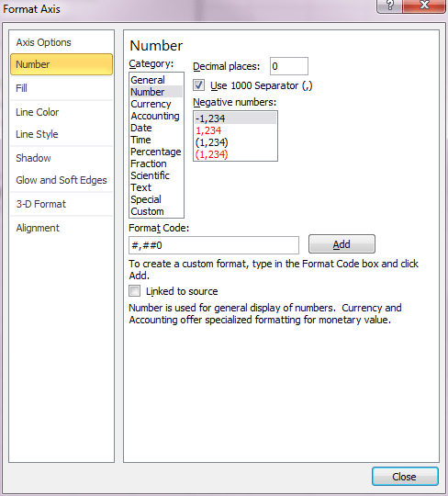
Task: Show Glow and Soft Edges options
Action: coord(62,180)
